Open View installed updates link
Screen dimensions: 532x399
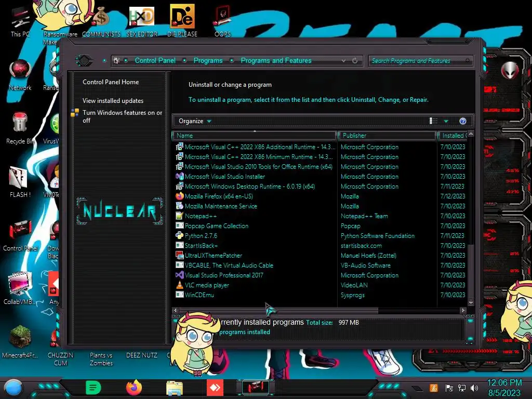[113, 101]
